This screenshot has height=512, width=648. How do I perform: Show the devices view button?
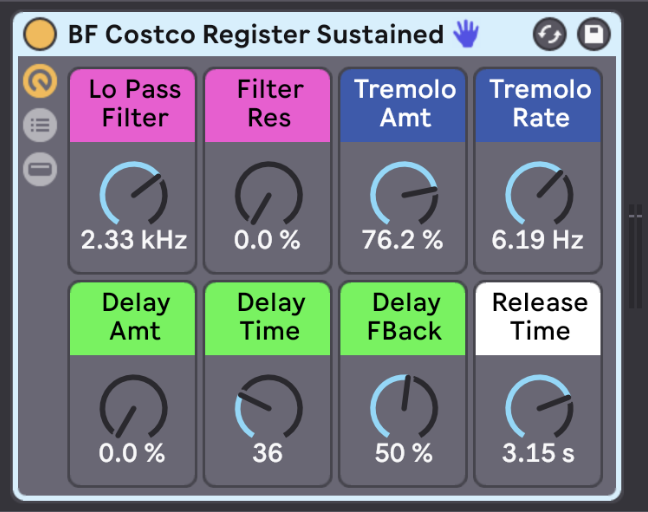click(40, 169)
